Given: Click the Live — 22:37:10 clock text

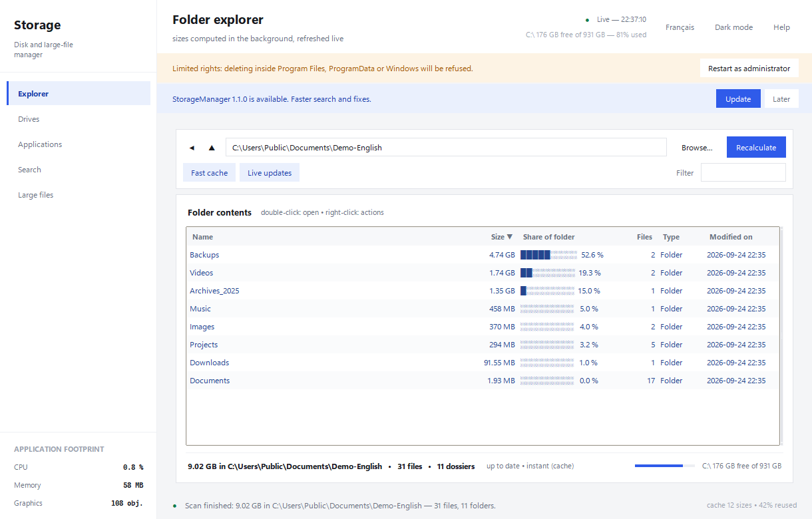Looking at the screenshot, I should [x=622, y=20].
